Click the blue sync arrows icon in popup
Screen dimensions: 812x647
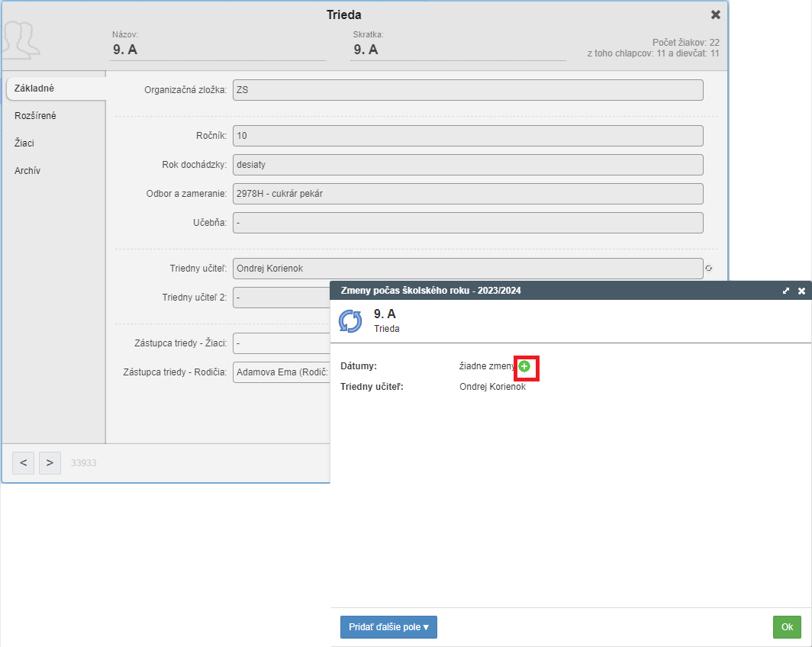(351, 321)
